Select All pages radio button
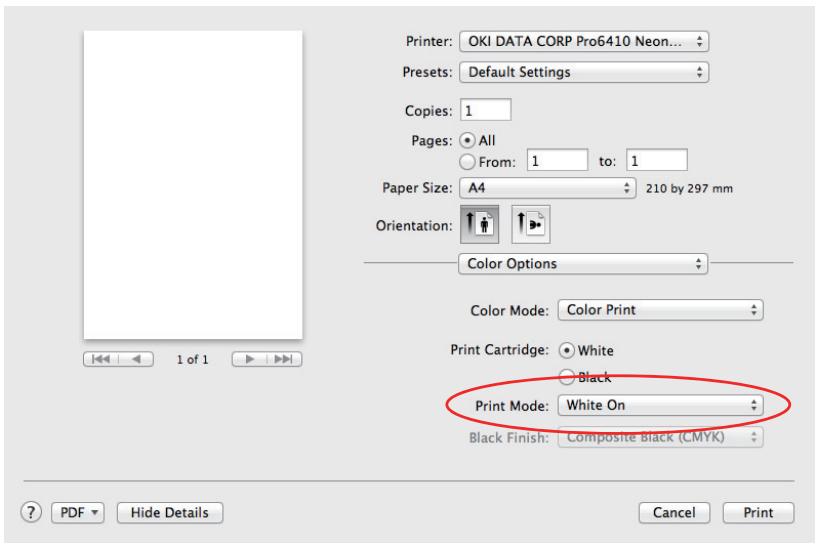 pos(467,141)
